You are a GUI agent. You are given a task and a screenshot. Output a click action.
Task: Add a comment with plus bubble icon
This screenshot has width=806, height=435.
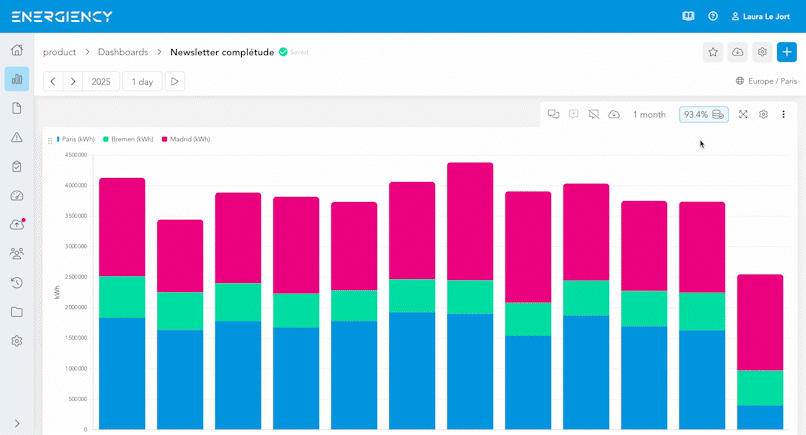574,114
